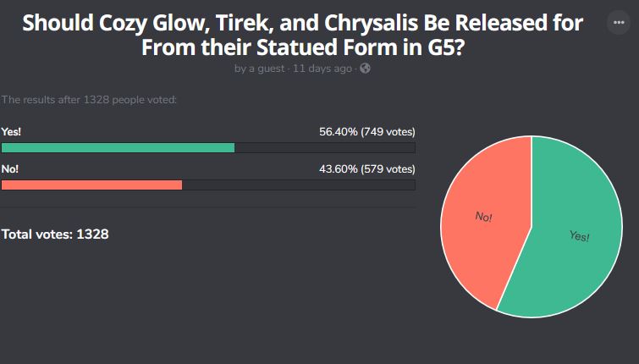
Task: Click the "Total votes: 1328" summary text
Action: point(55,234)
